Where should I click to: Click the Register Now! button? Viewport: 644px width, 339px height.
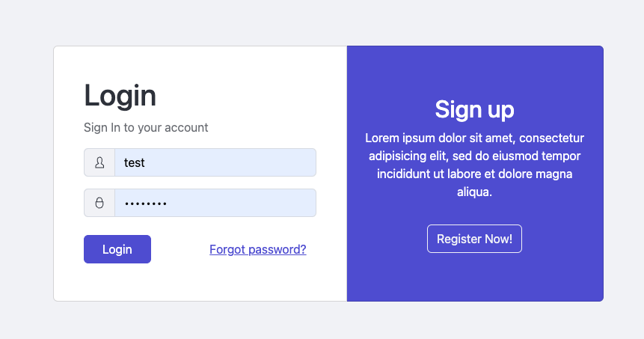[x=474, y=239]
